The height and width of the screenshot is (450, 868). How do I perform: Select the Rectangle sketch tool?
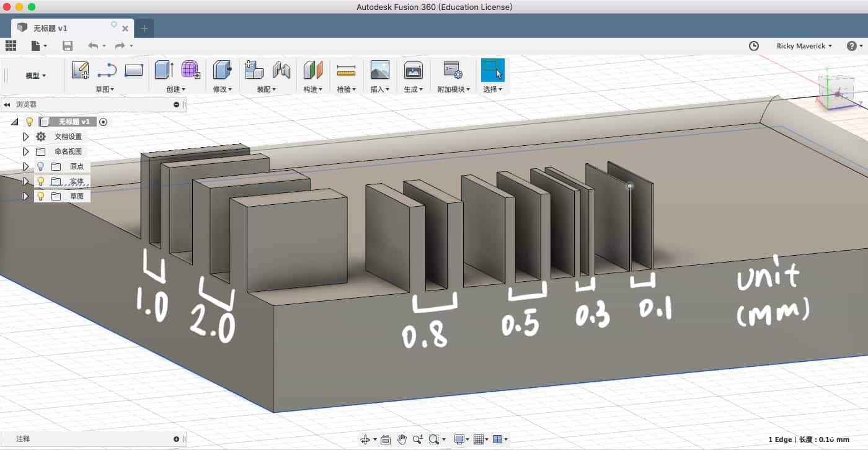click(134, 70)
